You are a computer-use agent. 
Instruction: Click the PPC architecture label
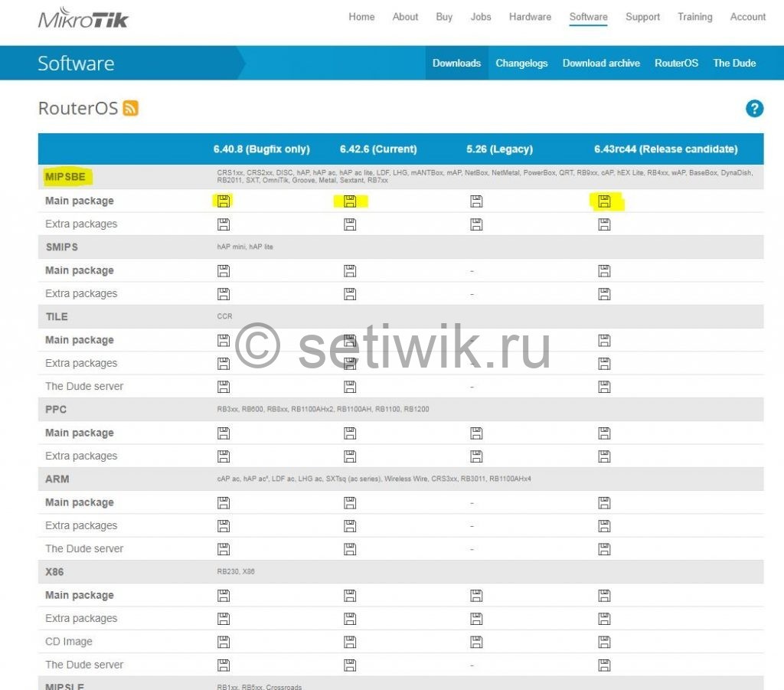click(x=55, y=410)
